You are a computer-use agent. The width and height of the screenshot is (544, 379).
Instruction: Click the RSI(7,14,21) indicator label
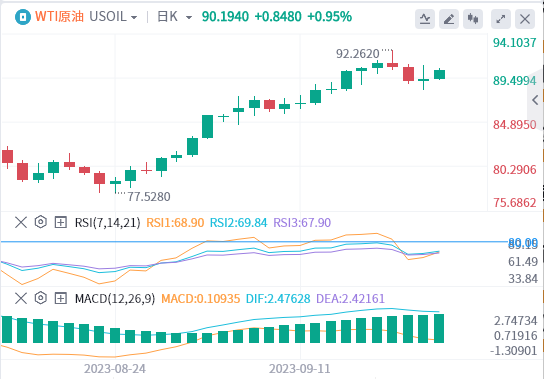tap(108, 222)
